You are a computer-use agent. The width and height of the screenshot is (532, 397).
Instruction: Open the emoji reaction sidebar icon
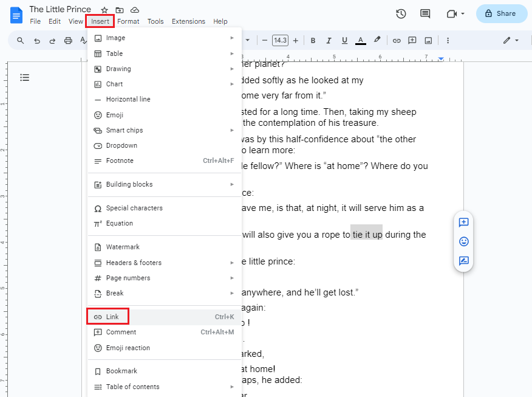pos(463,241)
